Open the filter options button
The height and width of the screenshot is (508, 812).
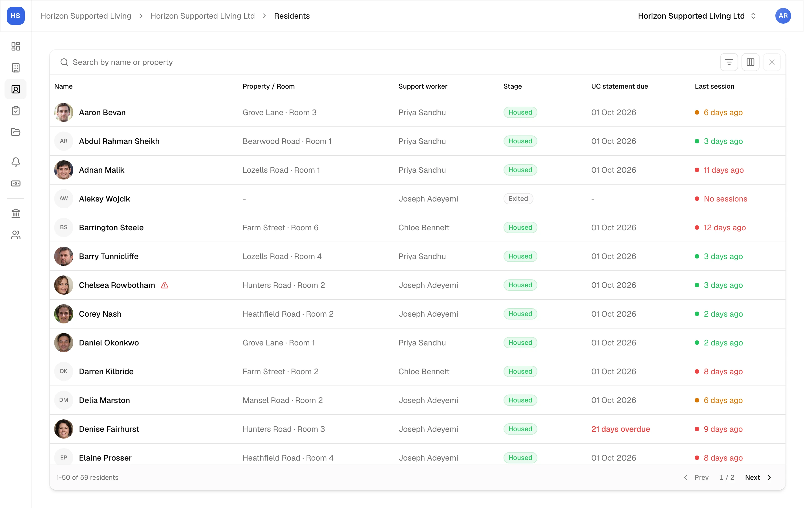point(729,62)
